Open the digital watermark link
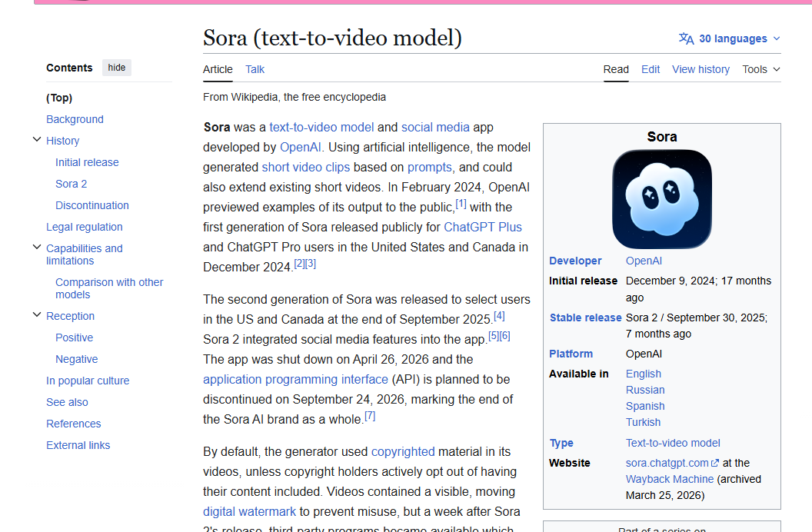This screenshot has width=812, height=532. (x=250, y=512)
